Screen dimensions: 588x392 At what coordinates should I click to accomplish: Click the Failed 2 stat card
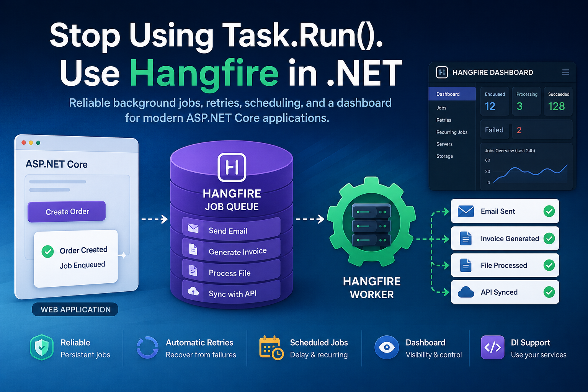(526, 130)
